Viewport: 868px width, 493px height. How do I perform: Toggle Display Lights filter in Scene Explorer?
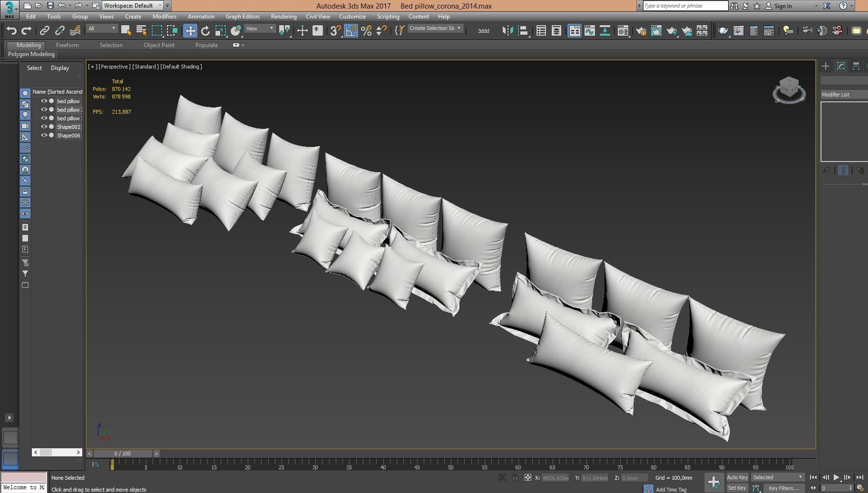click(25, 115)
